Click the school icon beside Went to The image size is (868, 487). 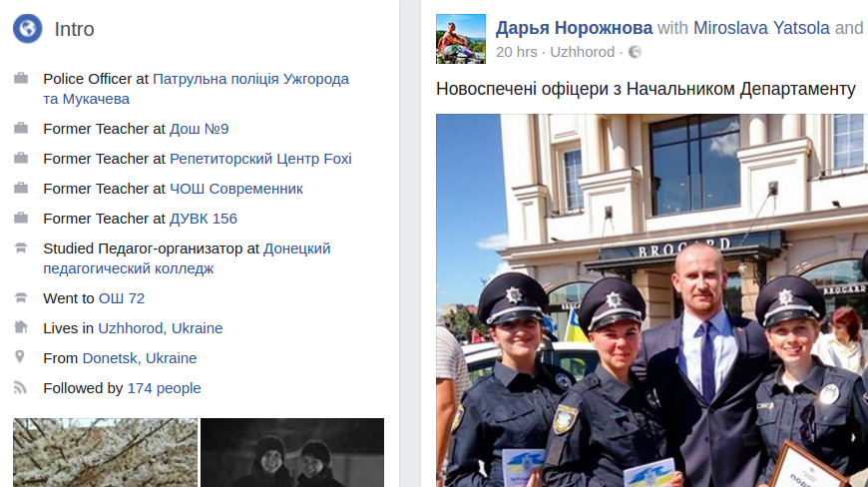pyautogui.click(x=21, y=297)
